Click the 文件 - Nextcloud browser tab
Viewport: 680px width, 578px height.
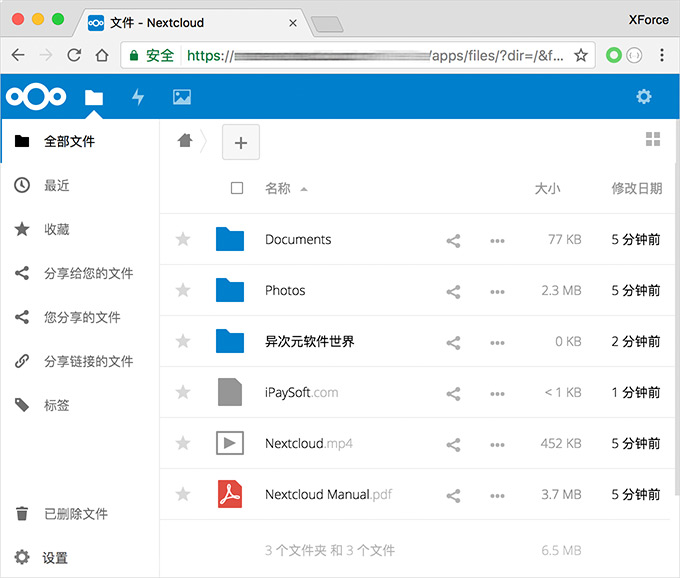[193, 23]
